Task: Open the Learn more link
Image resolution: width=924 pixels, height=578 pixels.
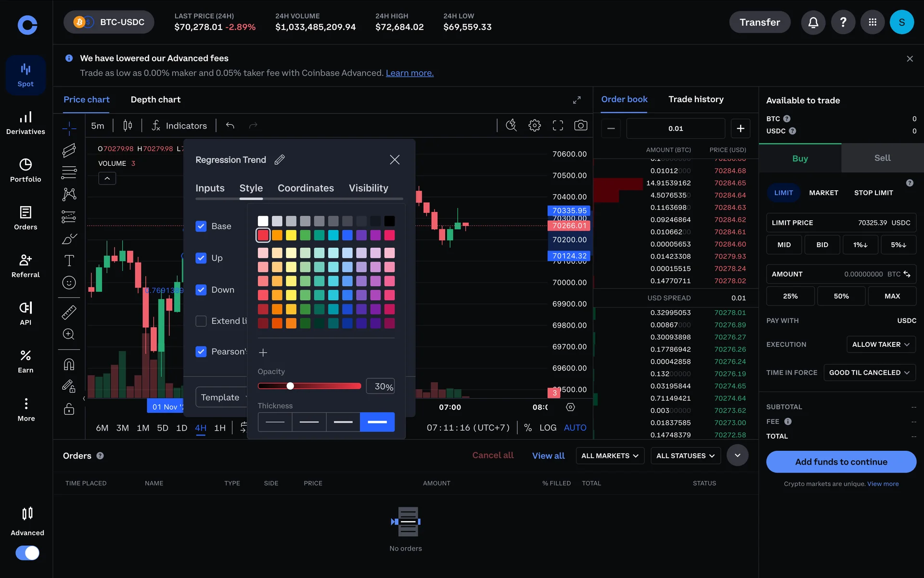Action: [410, 73]
